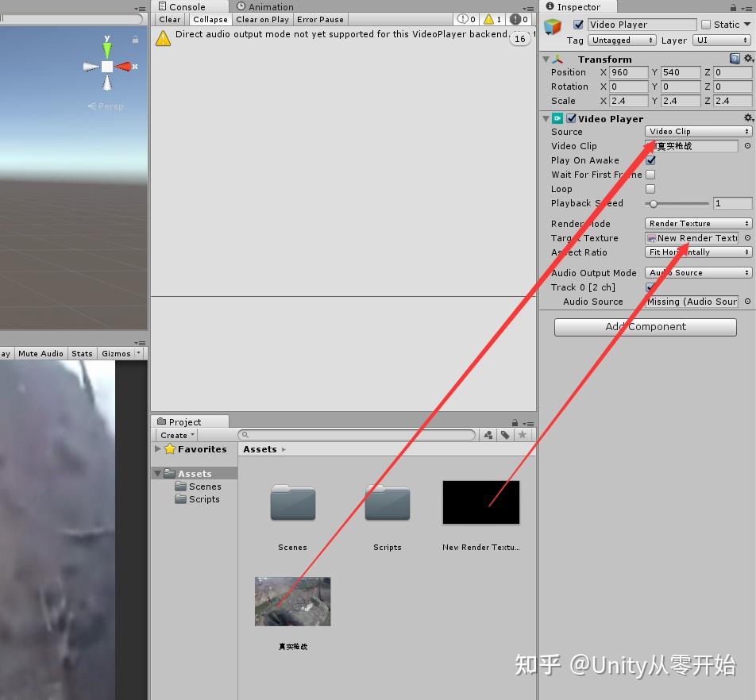The image size is (756, 700).
Task: Click the green Y axis on scene gizmo
Action: [108, 50]
